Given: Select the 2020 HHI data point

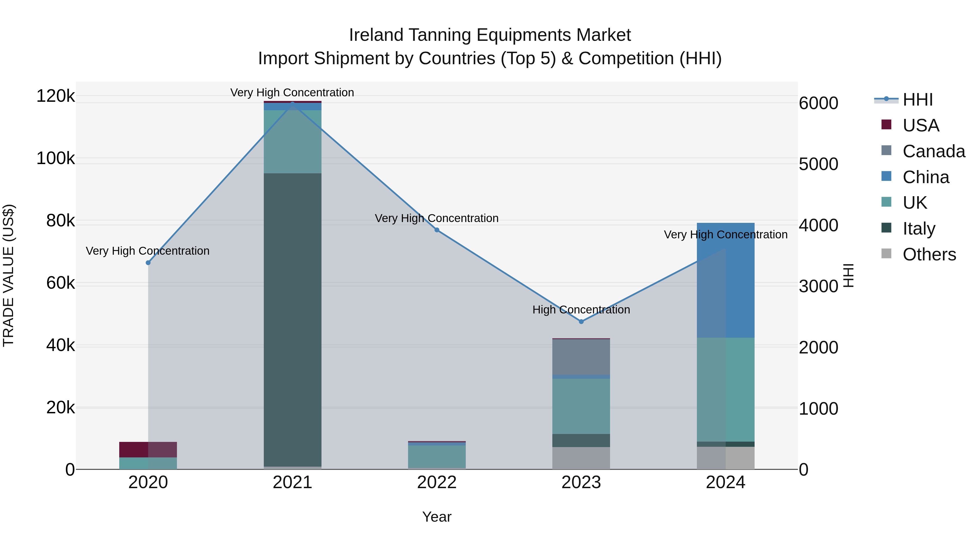Looking at the screenshot, I should 148,263.
